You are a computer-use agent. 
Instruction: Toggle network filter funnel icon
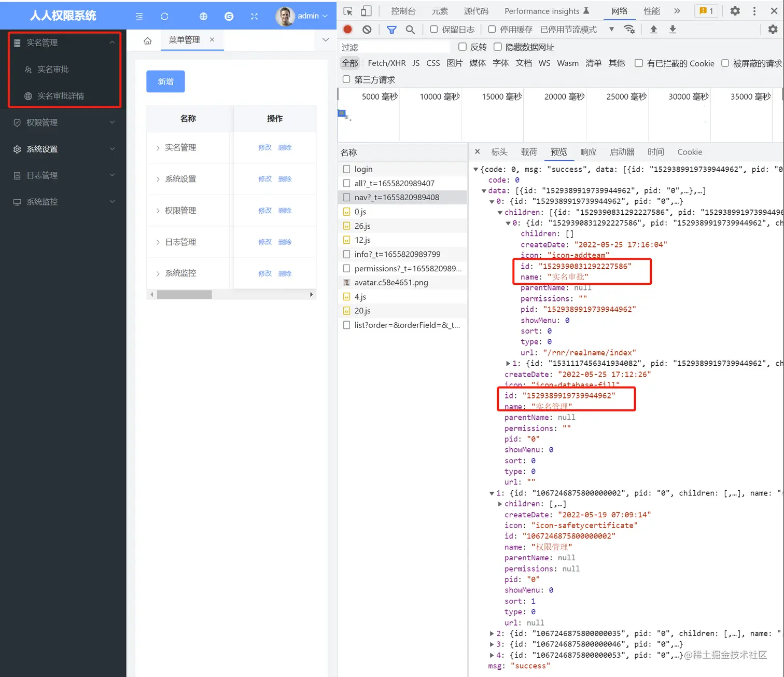(x=391, y=30)
